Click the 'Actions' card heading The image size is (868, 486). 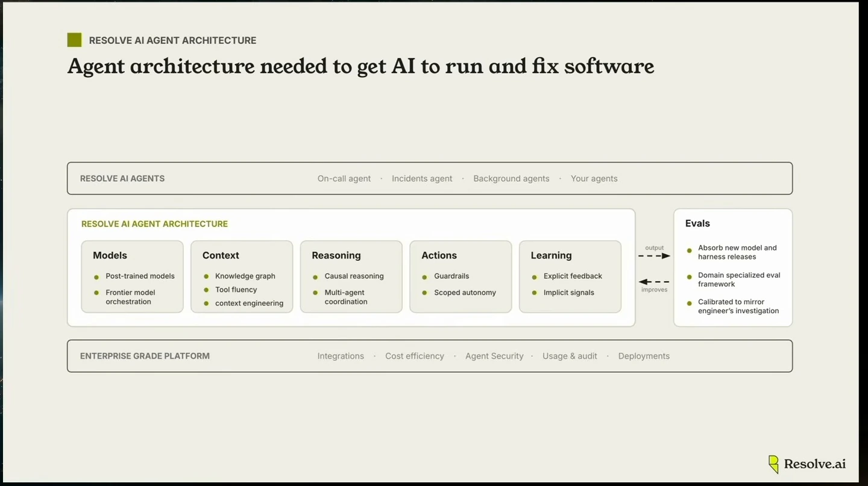coord(439,255)
